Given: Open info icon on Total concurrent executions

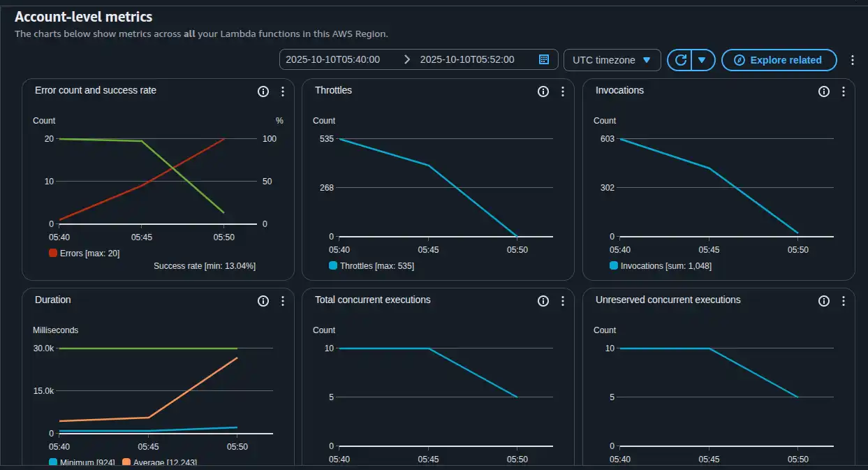Looking at the screenshot, I should (543, 301).
